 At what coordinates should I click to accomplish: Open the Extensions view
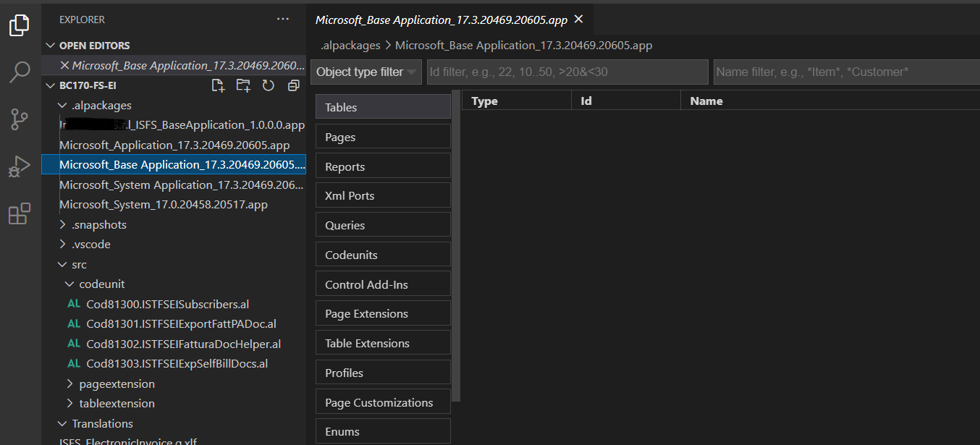click(x=20, y=213)
